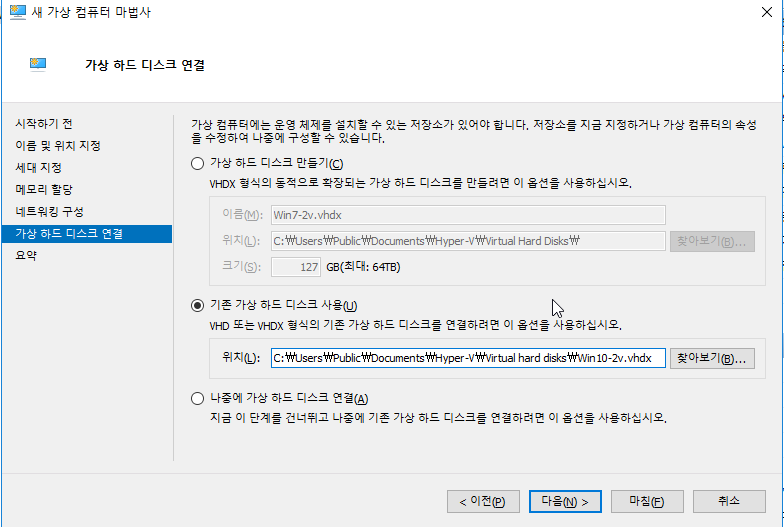The height and width of the screenshot is (527, 784).
Task: Click the '새 가상 컴퓨터 마법사' window title
Action: click(91, 12)
